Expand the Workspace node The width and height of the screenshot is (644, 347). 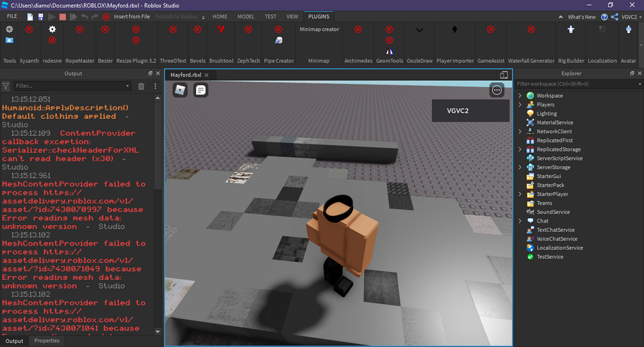click(x=520, y=96)
